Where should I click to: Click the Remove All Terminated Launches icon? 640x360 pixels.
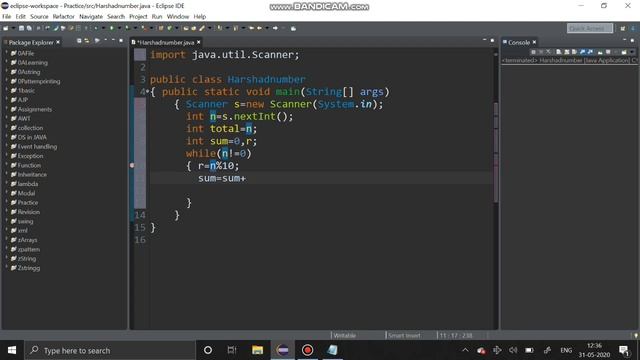click(x=548, y=52)
